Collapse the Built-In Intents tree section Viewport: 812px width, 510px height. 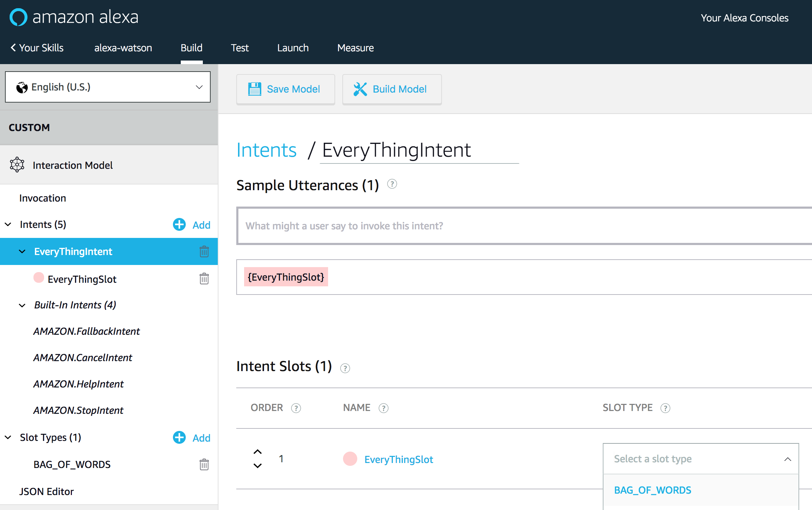pyautogui.click(x=22, y=305)
